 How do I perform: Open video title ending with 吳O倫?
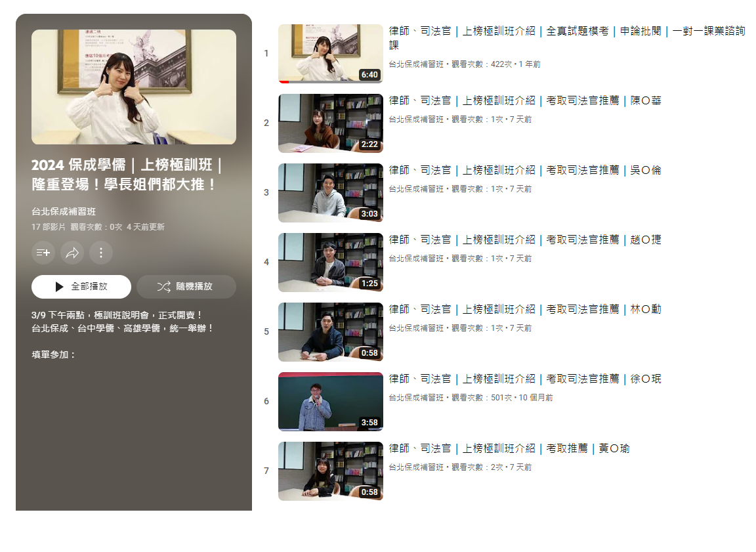tap(525, 170)
